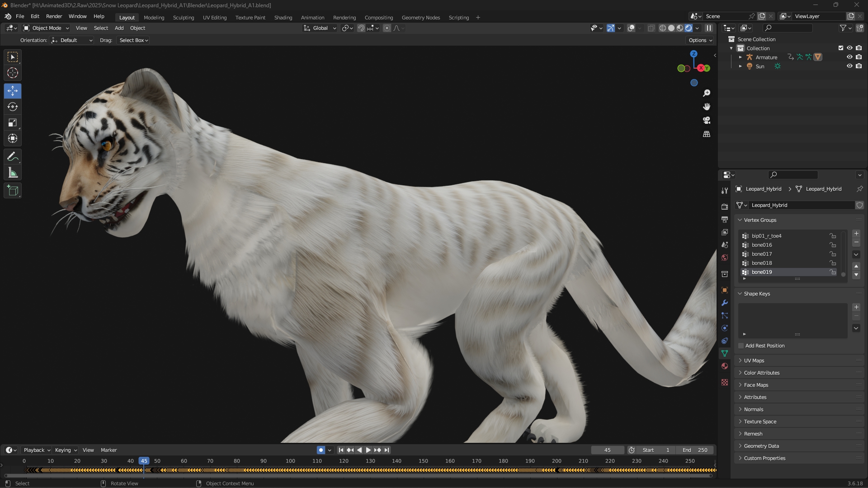
Task: Toggle camera view in viewport
Action: click(707, 120)
